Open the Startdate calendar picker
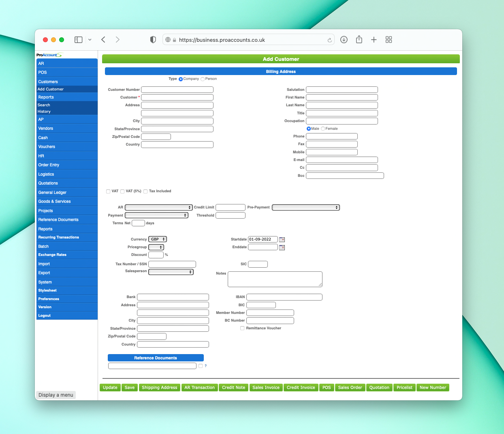504x434 pixels. (x=282, y=240)
